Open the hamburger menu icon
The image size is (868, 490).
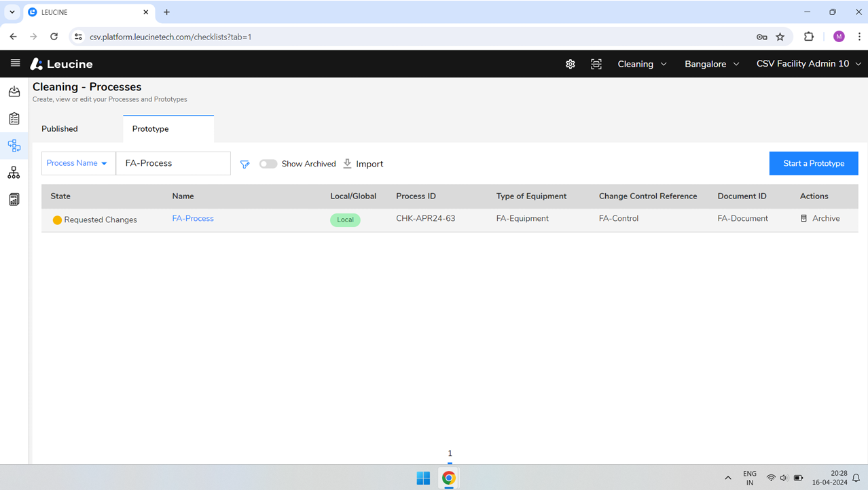[x=15, y=63]
